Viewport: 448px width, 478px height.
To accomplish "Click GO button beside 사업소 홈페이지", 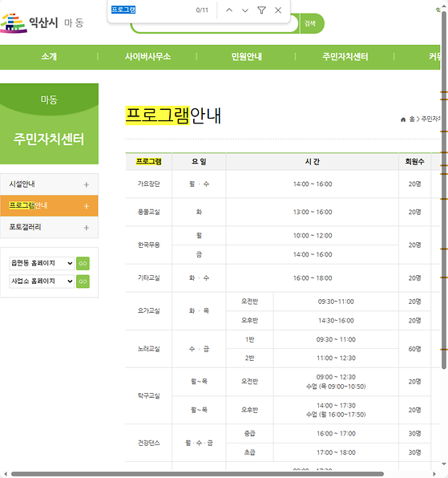I will tap(83, 282).
